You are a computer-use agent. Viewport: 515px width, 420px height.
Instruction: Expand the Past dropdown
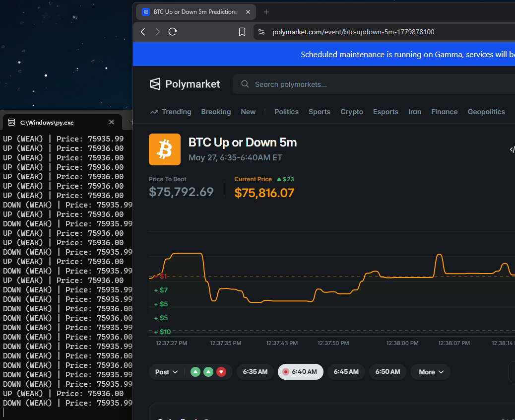(x=166, y=372)
